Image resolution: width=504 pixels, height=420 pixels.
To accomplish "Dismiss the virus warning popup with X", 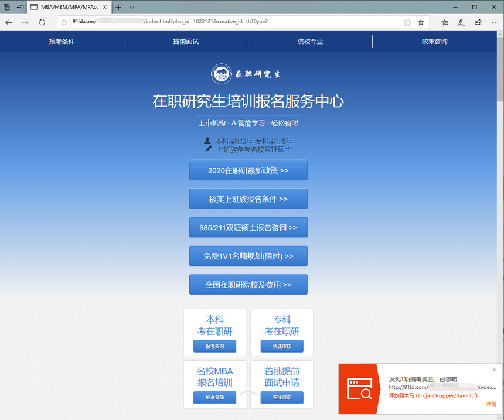I will (494, 370).
